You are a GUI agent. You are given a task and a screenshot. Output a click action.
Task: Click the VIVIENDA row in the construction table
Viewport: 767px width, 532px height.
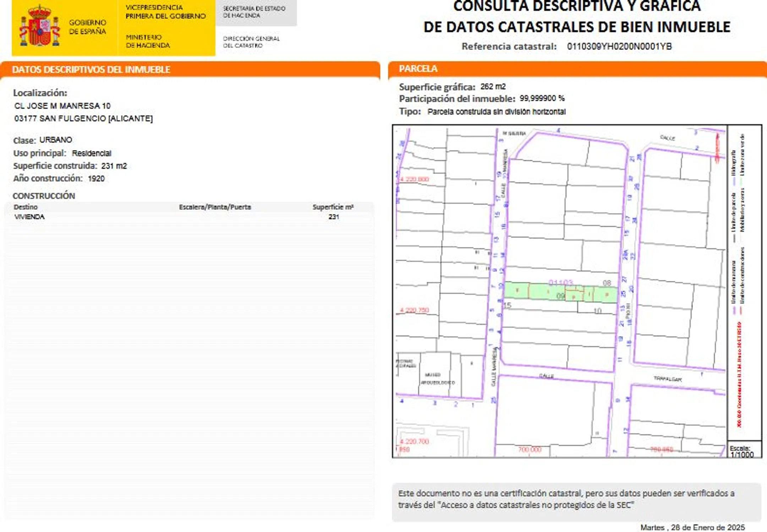(x=29, y=217)
